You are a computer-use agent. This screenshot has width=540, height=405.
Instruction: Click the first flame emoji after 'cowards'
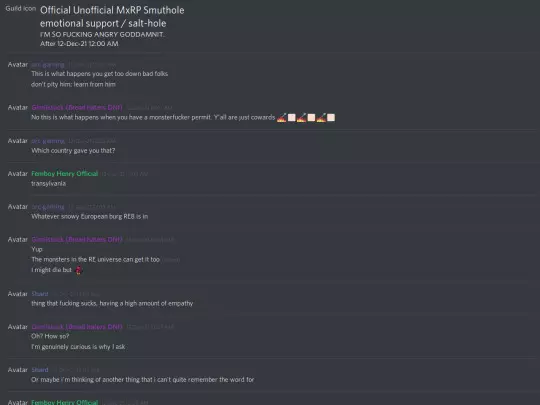[281, 118]
